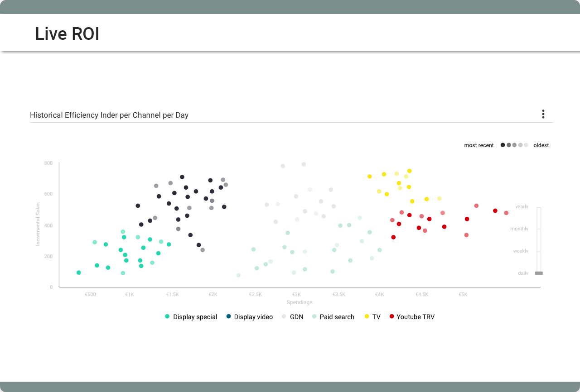Click the lightest oldest shade dot

526,145
